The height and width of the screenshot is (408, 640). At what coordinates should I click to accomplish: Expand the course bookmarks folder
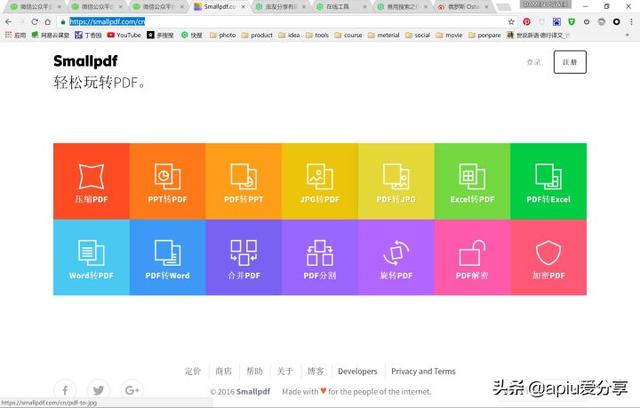tap(349, 35)
